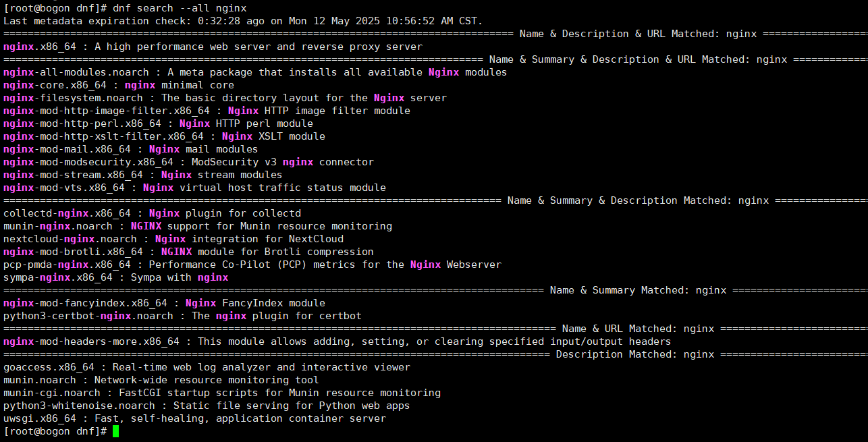Click the nginx-core.x86_64 entry
The image size is (868, 442).
point(119,85)
